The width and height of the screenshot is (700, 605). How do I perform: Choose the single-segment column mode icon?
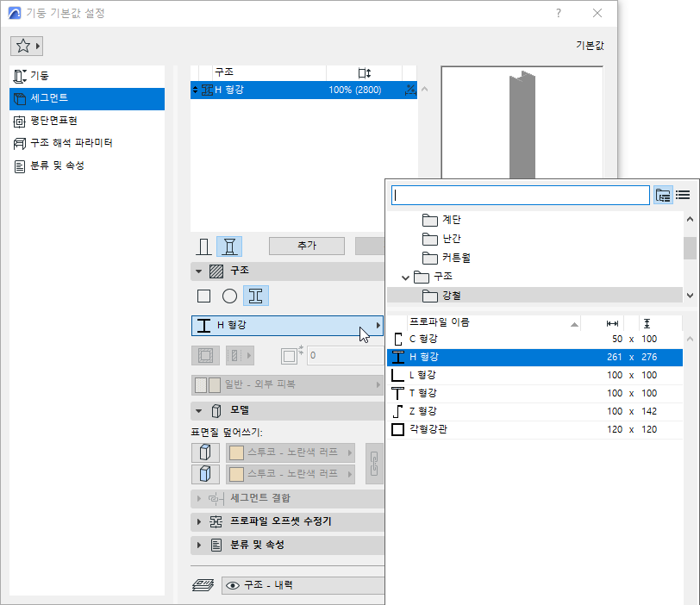click(x=203, y=246)
